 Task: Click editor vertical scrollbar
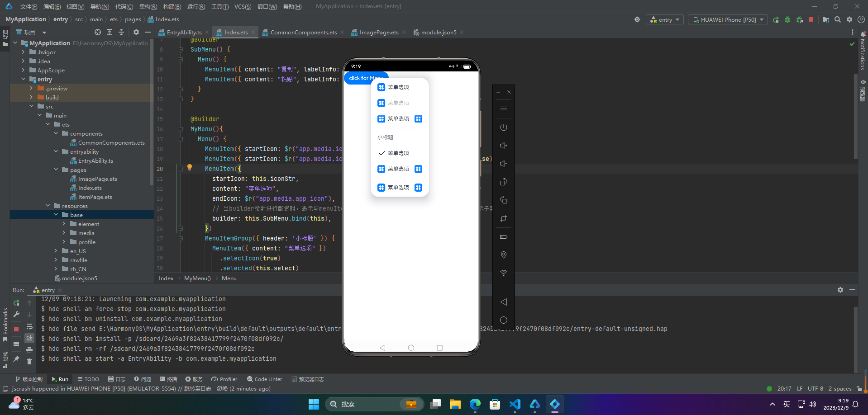pos(856,116)
